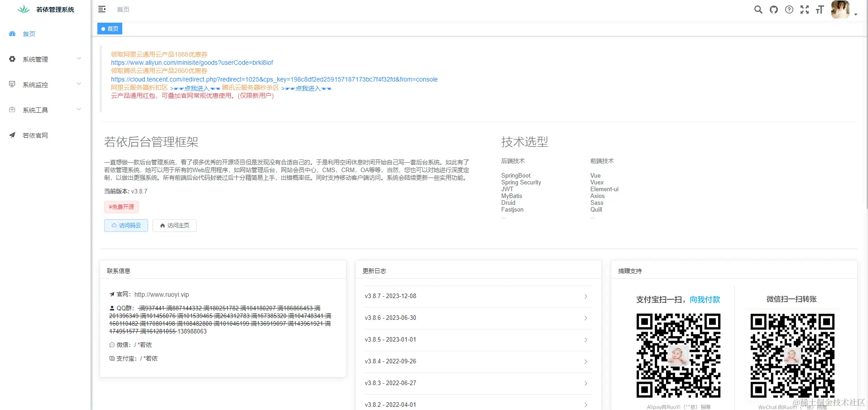The image size is (868, 410).
Task: Toggle fullscreen mode icon
Action: coord(805,10)
